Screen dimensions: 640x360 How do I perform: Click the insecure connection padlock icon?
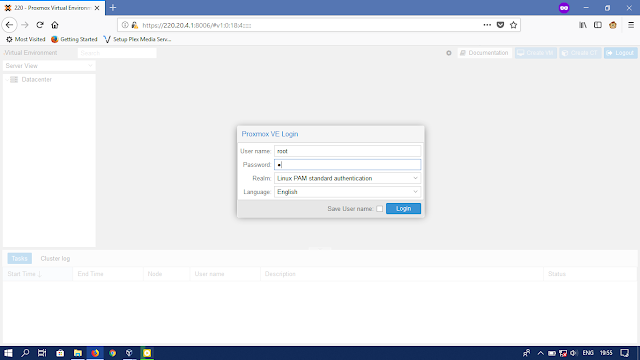(x=135, y=25)
